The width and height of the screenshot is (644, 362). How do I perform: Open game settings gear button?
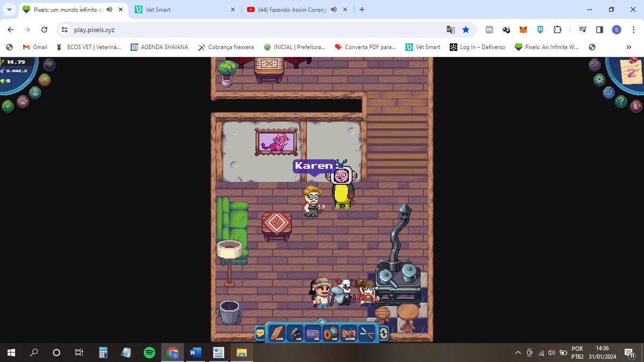pyautogui.click(x=599, y=80)
